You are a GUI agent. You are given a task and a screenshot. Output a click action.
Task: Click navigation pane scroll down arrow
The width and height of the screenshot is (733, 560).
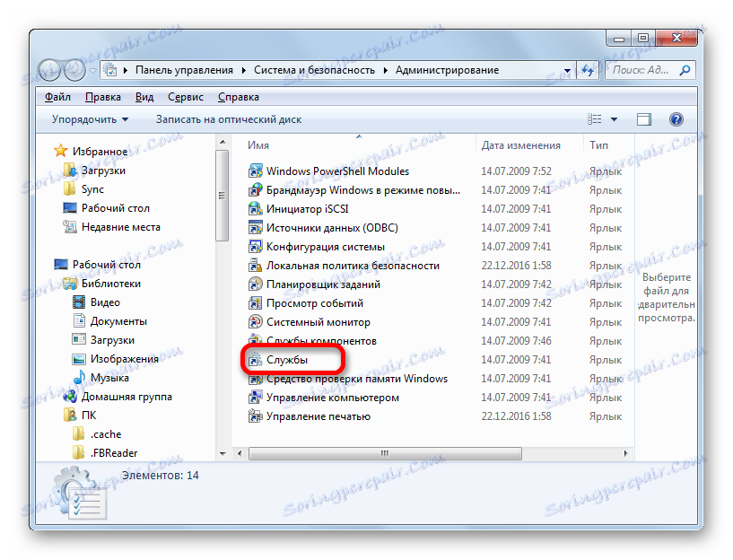tap(223, 453)
